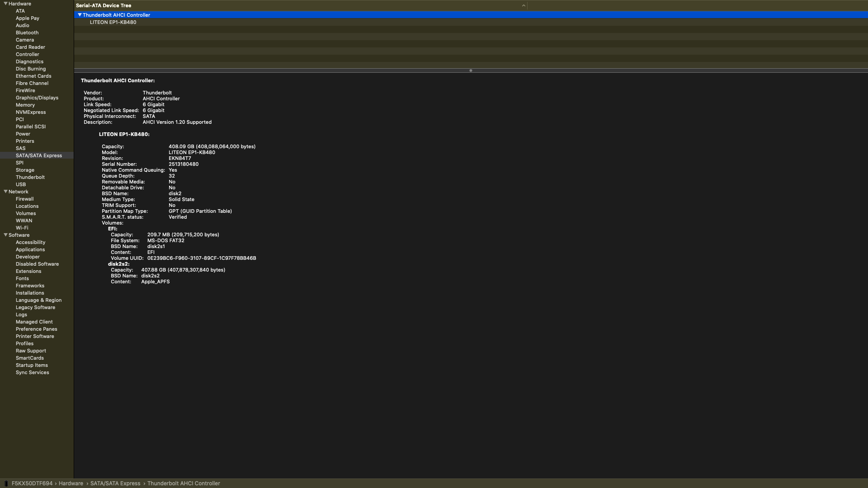Select the LITEON EP1-KB480 device row
Screen dimensions: 868x488
(113, 22)
